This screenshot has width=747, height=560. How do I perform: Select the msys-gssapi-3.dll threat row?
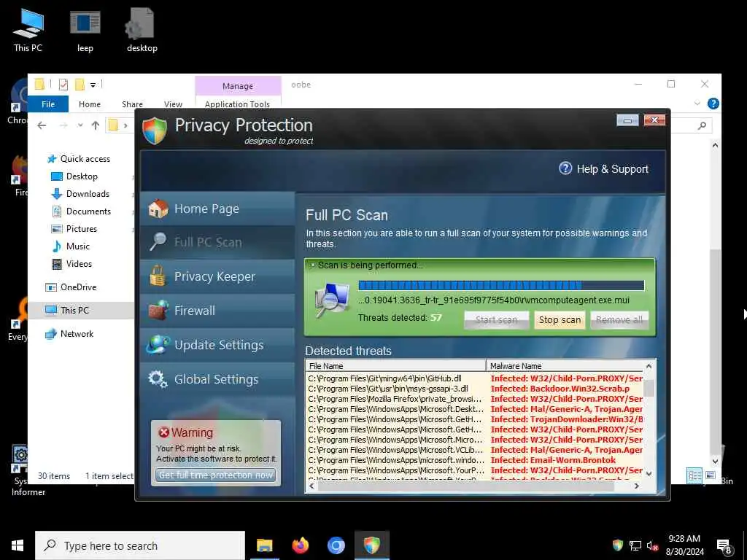click(x=474, y=389)
